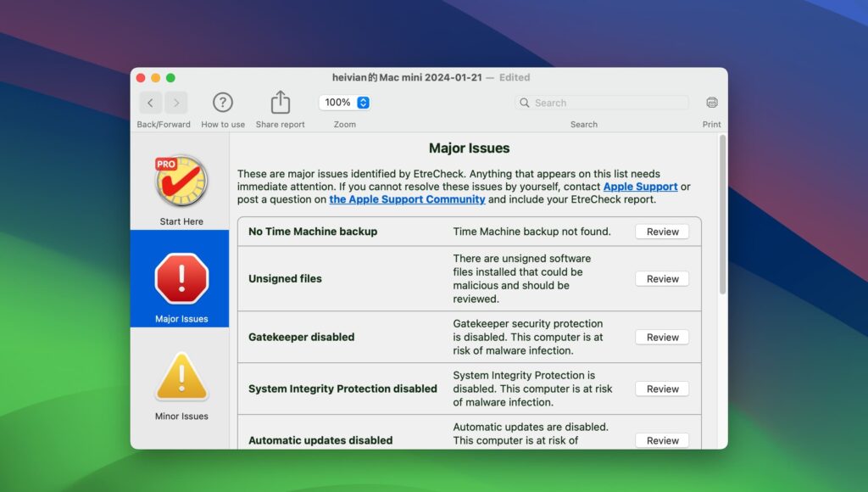Click the Share report icon
Screen dimensions: 868x492
(280, 102)
